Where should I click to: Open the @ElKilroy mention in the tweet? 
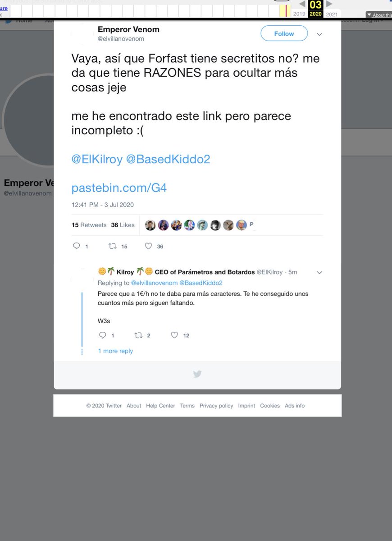coord(97,159)
